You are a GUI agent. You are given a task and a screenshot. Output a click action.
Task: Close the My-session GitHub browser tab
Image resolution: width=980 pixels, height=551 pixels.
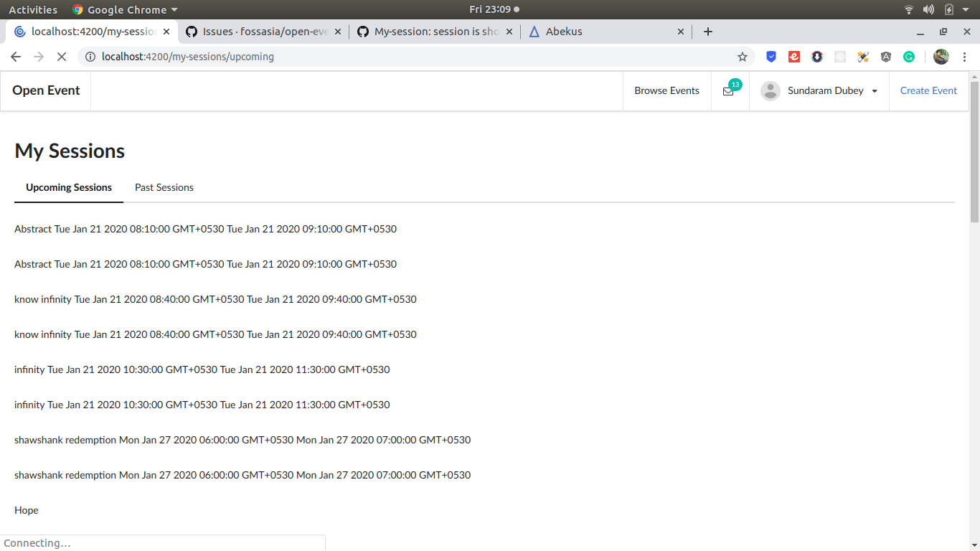pyautogui.click(x=509, y=32)
